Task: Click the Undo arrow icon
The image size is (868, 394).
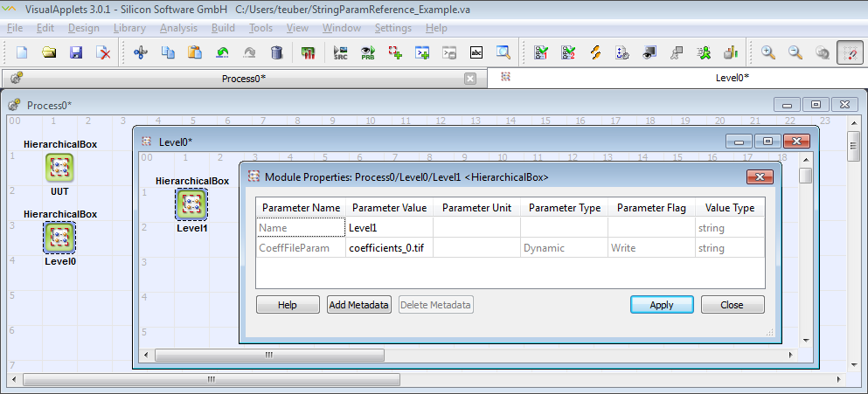Action: (x=223, y=53)
